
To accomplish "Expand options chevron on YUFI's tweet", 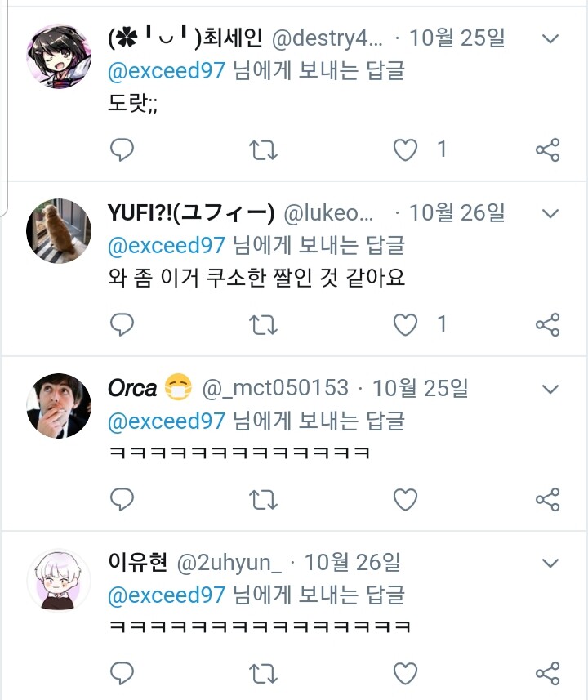I will point(551,214).
